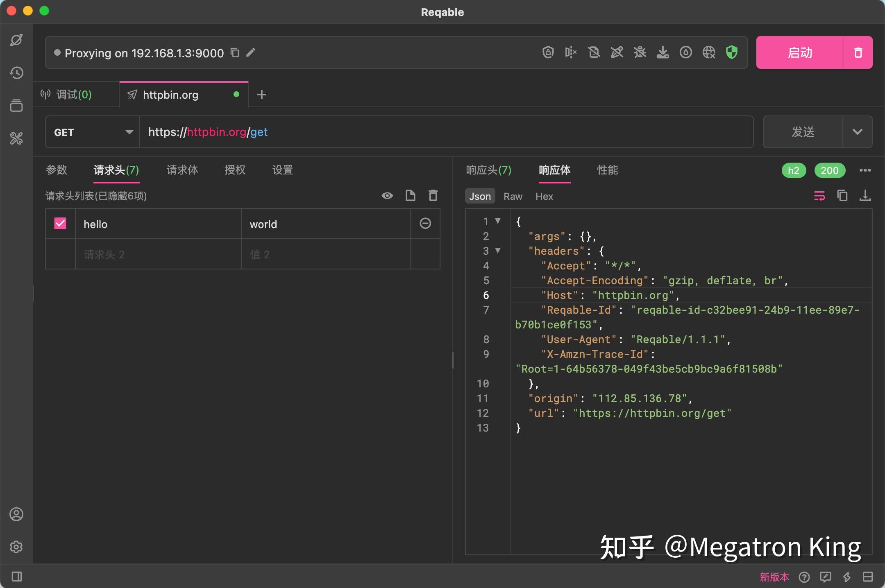
Task: Click the breakpoint toolbar icon
Action: [571, 52]
